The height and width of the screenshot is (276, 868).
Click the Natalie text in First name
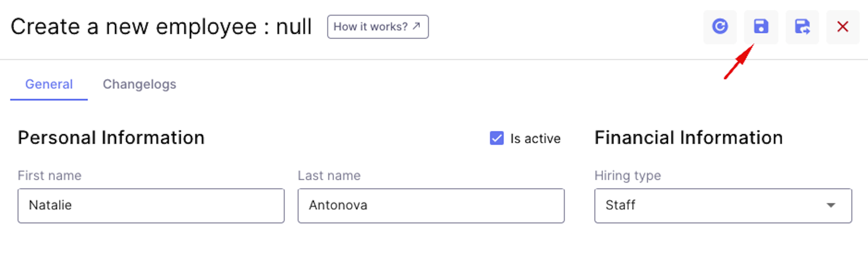pos(50,205)
